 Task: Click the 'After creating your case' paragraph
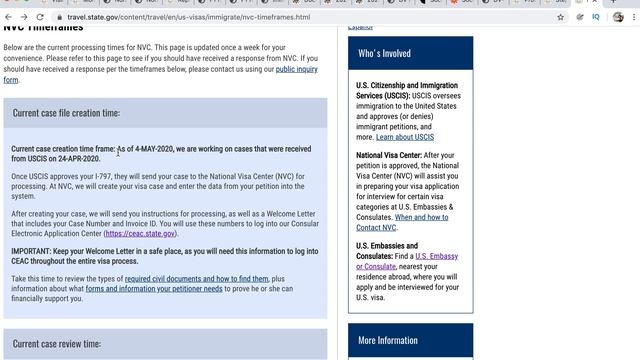click(165, 224)
